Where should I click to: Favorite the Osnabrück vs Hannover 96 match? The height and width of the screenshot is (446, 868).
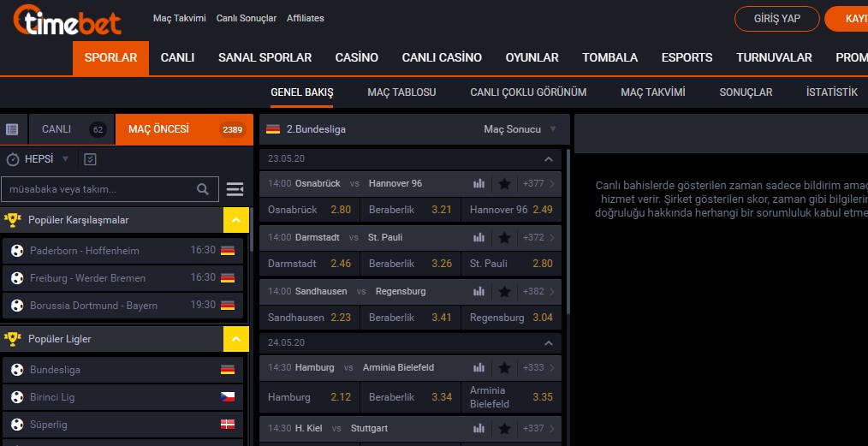(x=504, y=184)
